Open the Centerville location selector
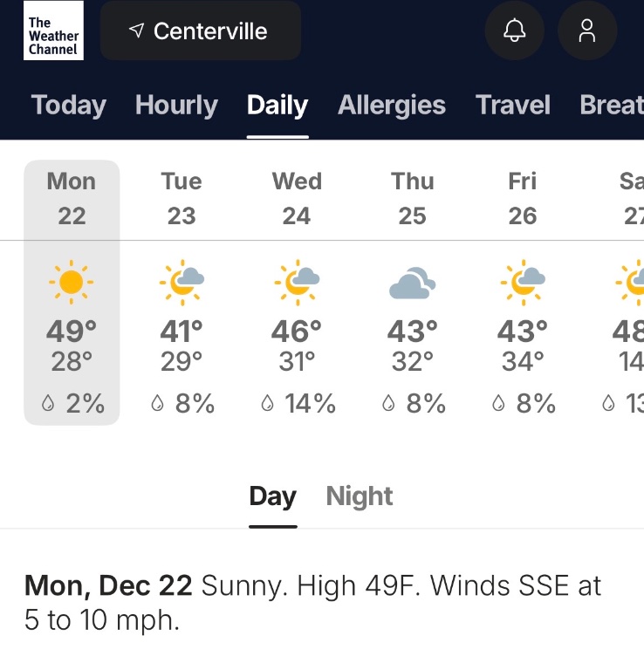The width and height of the screenshot is (644, 670). point(201,31)
